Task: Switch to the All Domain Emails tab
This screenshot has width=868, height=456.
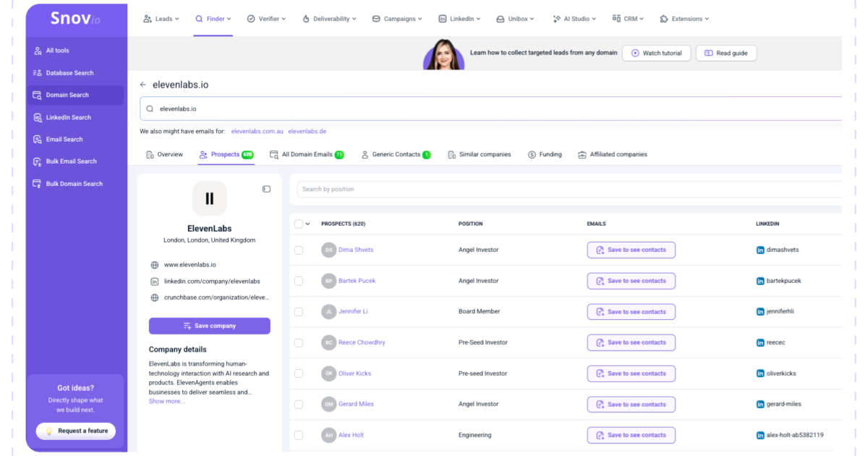Action: click(307, 154)
